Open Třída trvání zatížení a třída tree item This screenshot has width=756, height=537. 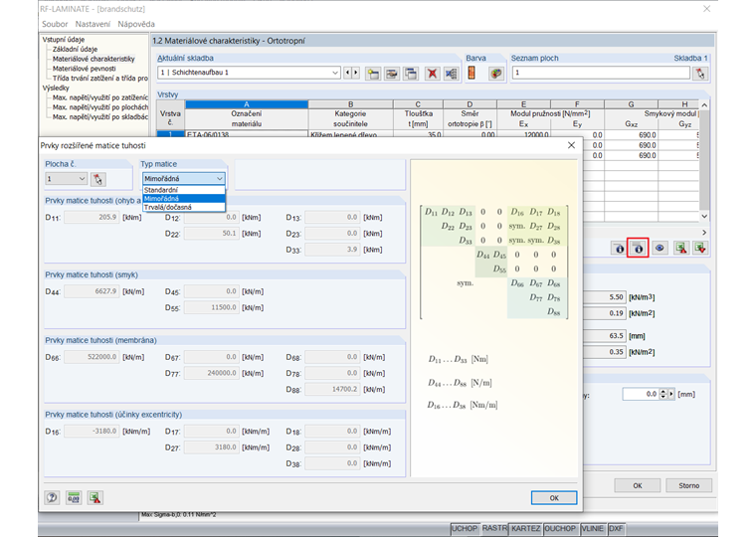click(x=100, y=79)
